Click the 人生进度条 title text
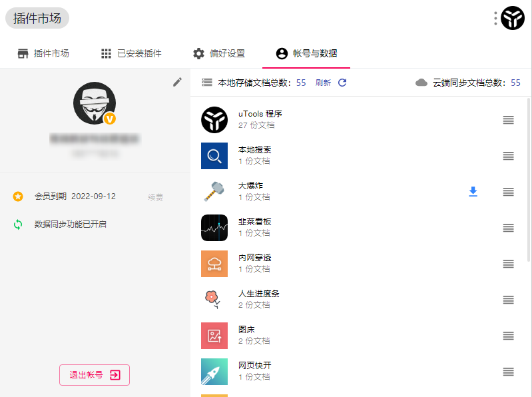 coord(259,294)
